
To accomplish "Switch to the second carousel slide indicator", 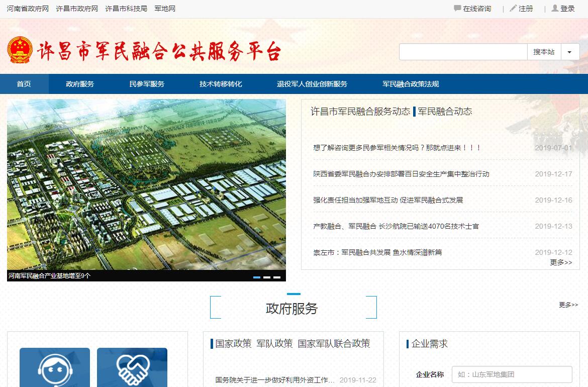I will click(267, 277).
